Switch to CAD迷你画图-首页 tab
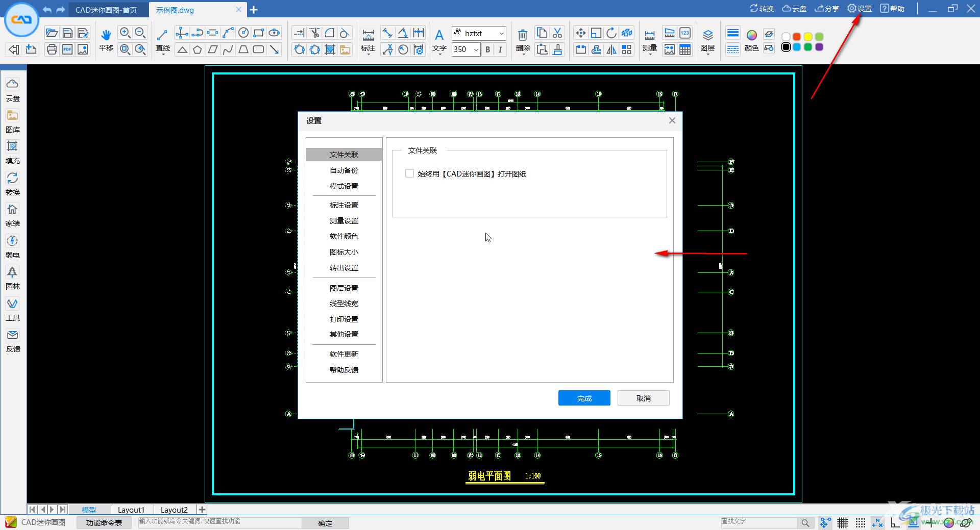The image size is (980, 530). pyautogui.click(x=106, y=10)
